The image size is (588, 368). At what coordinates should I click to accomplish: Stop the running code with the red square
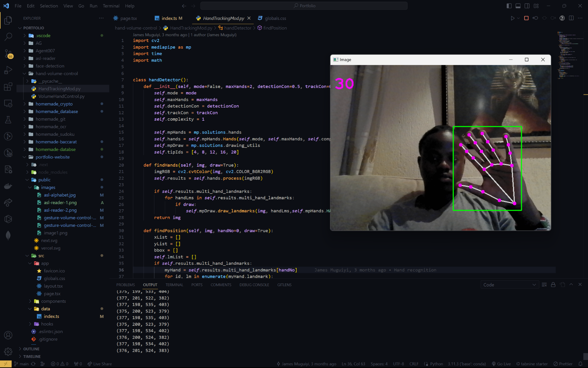(526, 18)
